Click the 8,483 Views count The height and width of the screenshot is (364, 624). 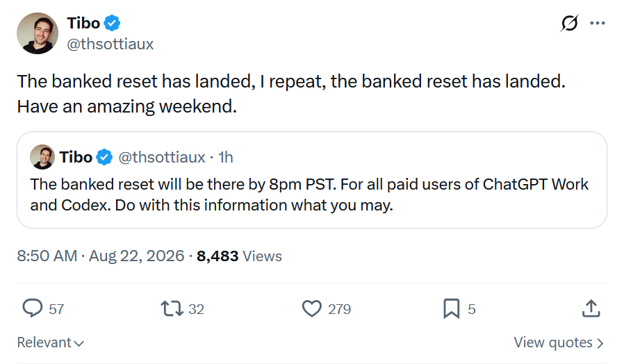239,256
